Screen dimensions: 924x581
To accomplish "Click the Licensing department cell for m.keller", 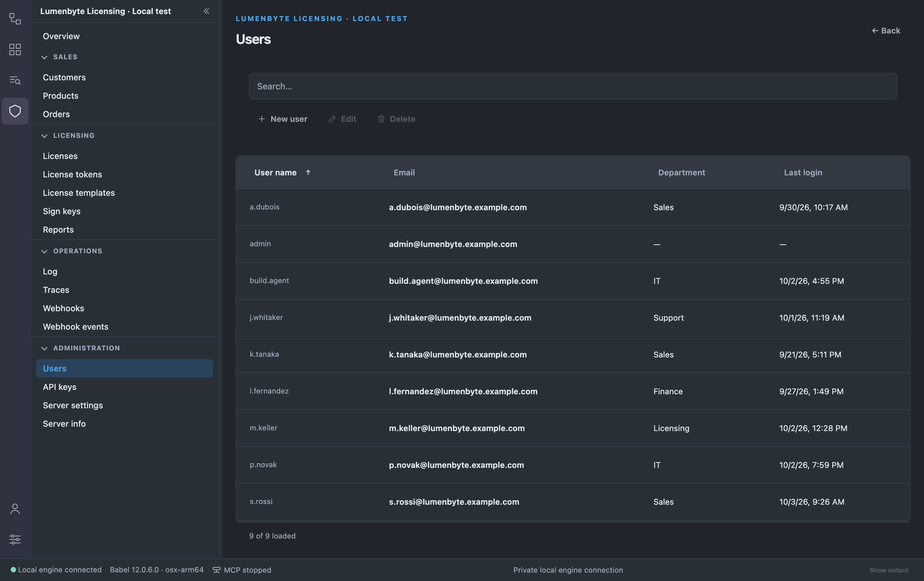I will (x=672, y=428).
